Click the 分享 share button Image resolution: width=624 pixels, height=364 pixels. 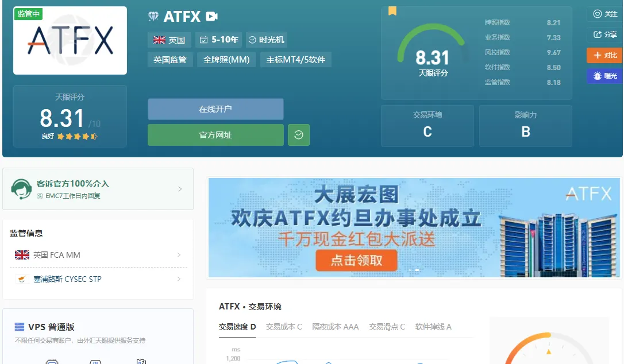[605, 34]
